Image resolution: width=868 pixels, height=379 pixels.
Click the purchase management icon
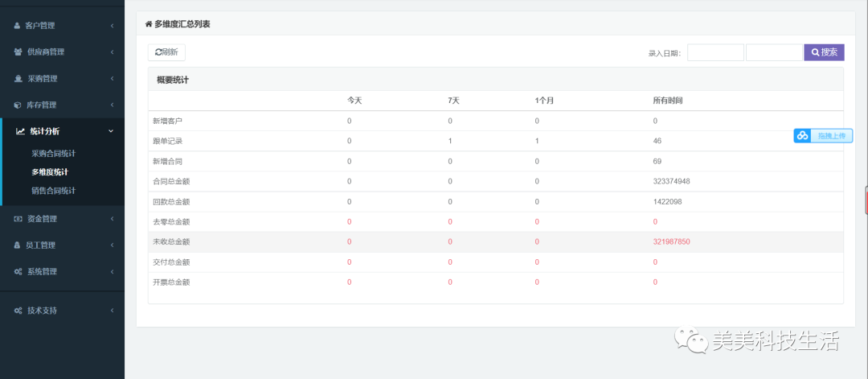[x=18, y=79]
